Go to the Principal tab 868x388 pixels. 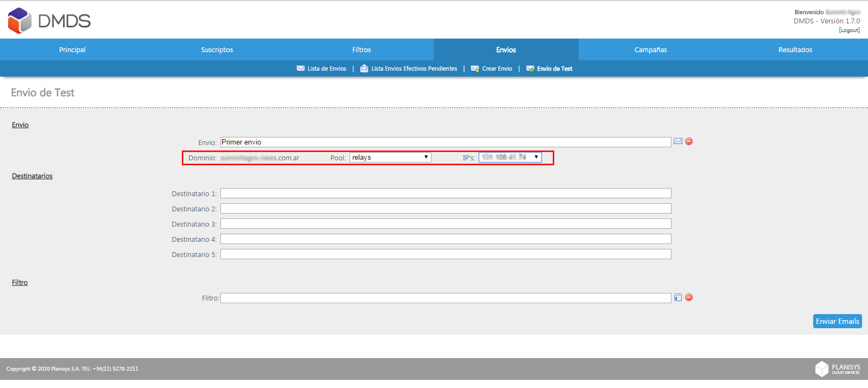click(72, 49)
